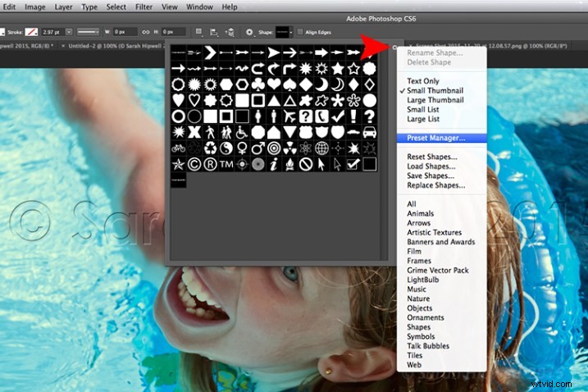Click Reset Shapes in the menu
The image size is (588, 392).
(x=432, y=157)
